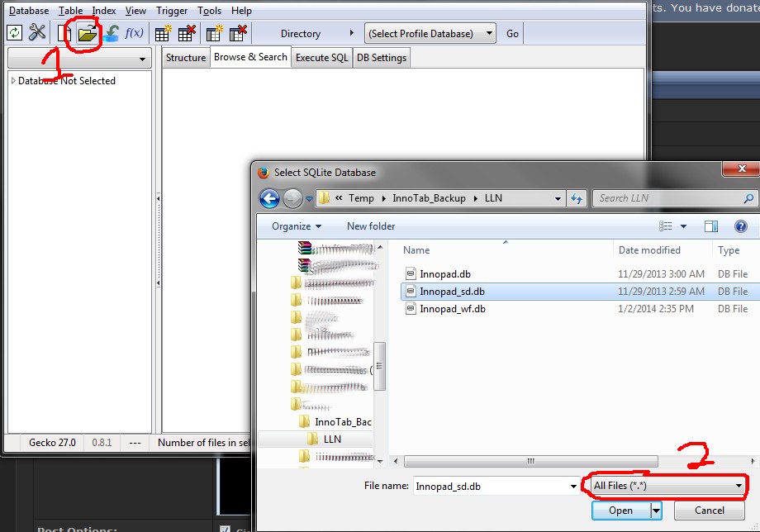760x532 pixels.
Task: Click the Search LLN input field
Action: point(669,198)
